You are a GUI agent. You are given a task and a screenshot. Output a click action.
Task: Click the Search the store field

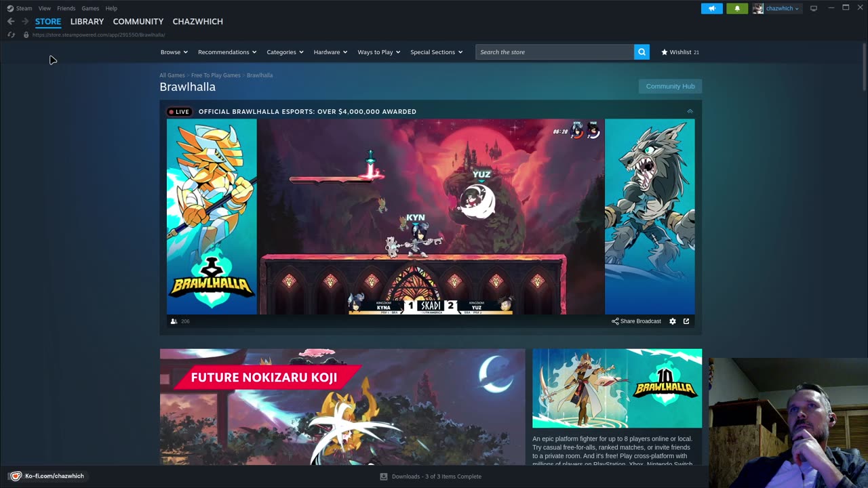[555, 52]
